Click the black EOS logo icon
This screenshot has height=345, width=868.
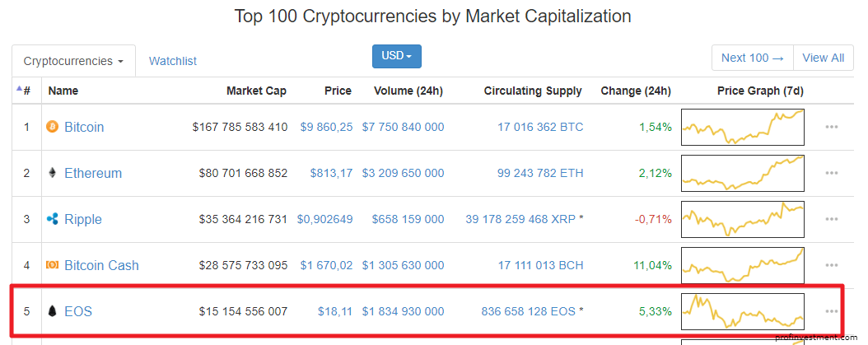click(x=52, y=311)
